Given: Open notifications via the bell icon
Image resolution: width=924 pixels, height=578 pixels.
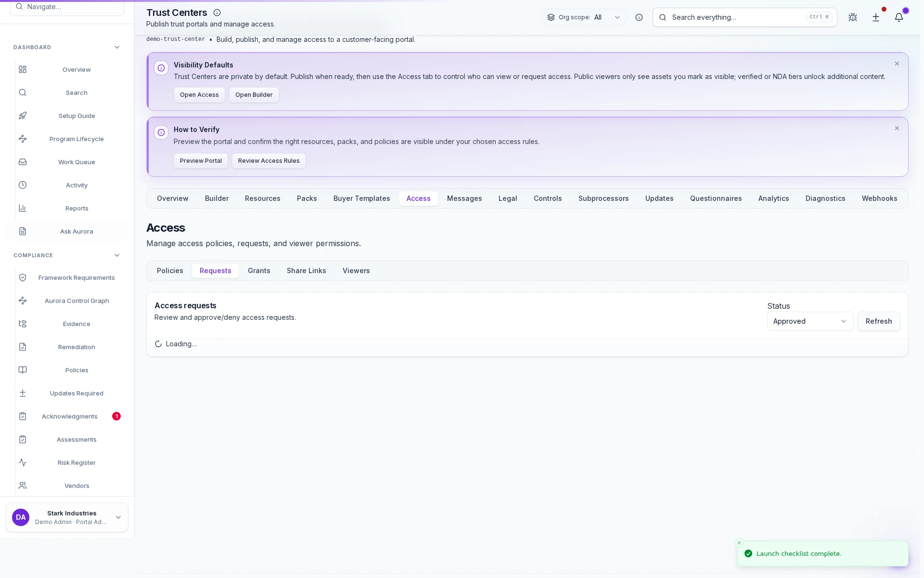Looking at the screenshot, I should [899, 17].
